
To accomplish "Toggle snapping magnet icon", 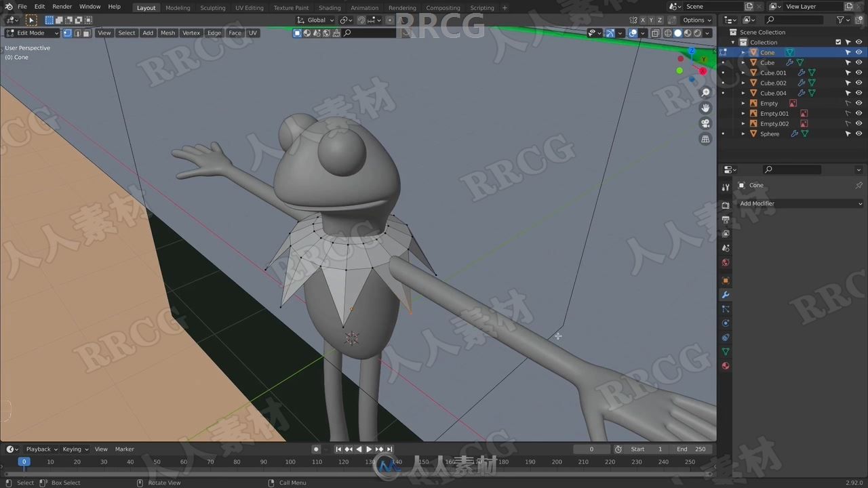I will 362,20.
